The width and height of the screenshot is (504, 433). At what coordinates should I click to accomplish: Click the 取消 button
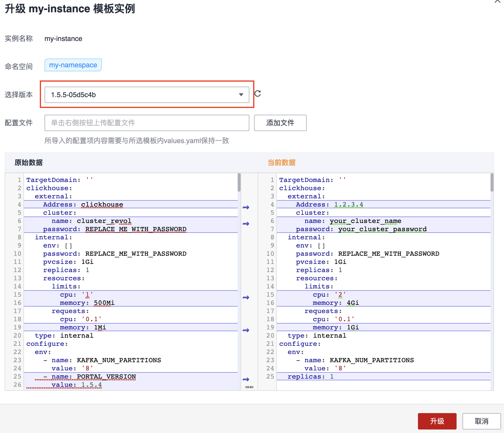[481, 421]
